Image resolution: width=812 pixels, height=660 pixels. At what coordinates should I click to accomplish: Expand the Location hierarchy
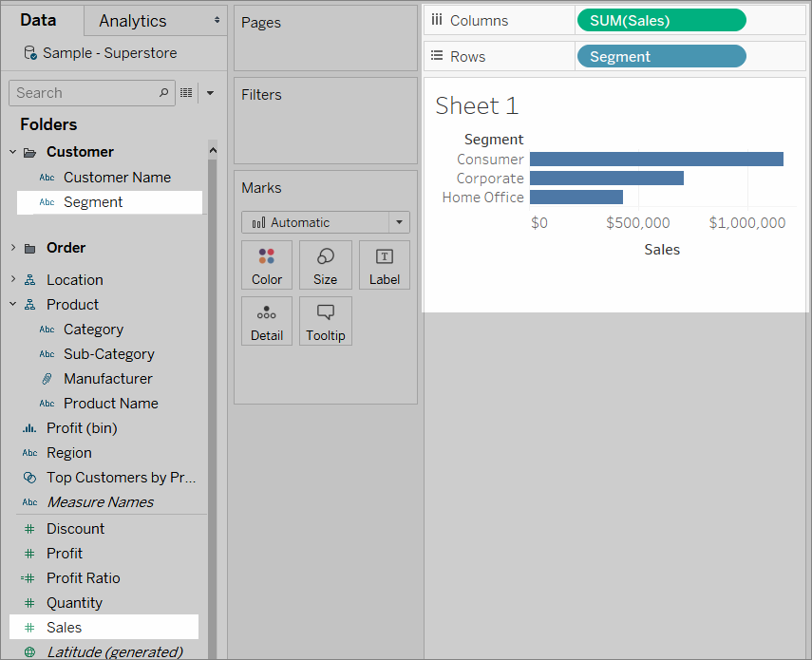(x=13, y=279)
